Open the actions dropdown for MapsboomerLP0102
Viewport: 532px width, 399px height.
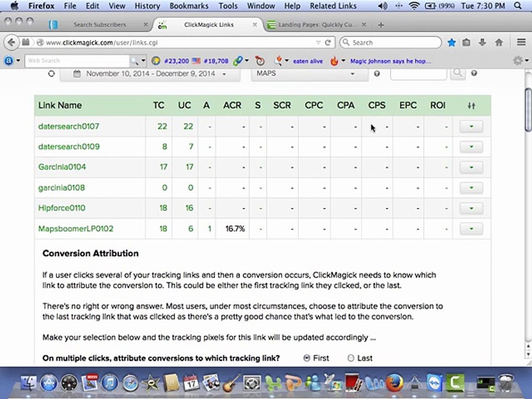[471, 229]
